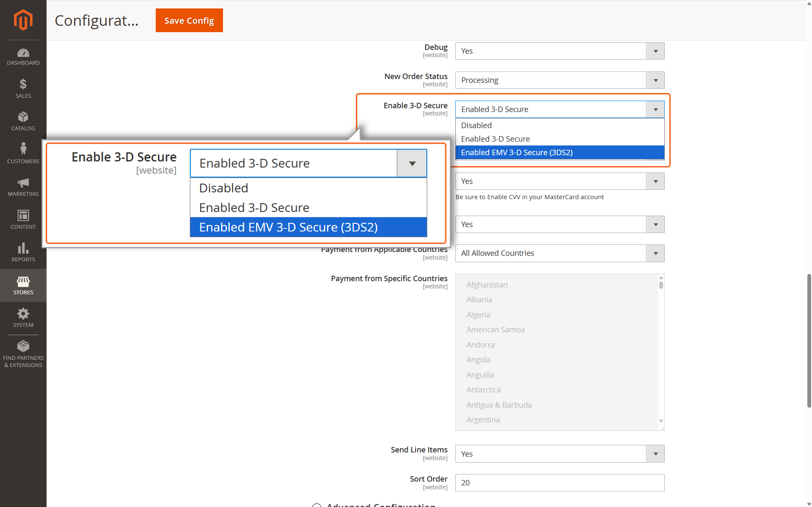812x507 pixels.
Task: Select Algeria in the countries list
Action: tap(478, 315)
